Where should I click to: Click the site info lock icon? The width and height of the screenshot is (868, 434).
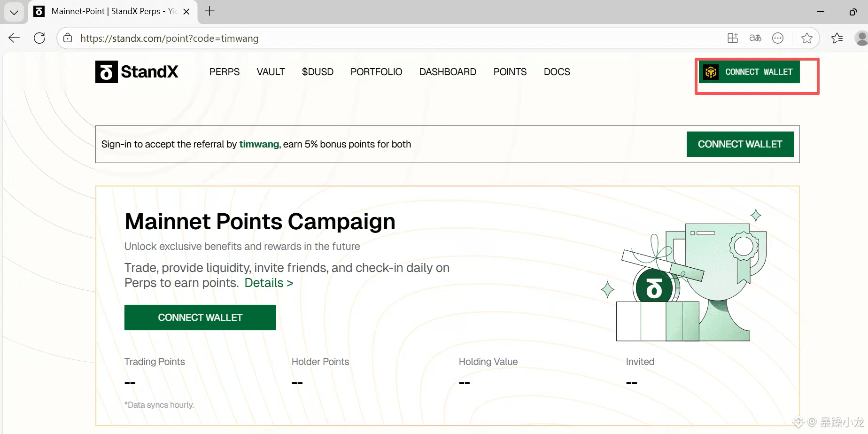68,38
